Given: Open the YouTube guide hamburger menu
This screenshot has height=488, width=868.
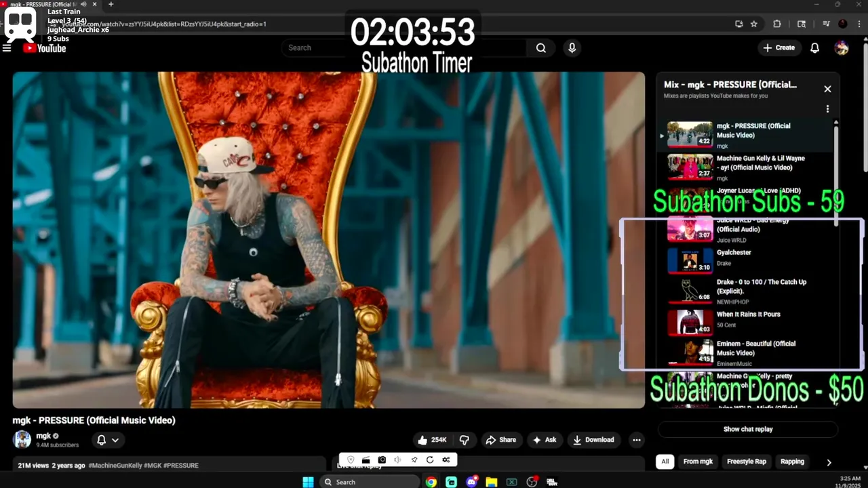Looking at the screenshot, I should point(7,48).
